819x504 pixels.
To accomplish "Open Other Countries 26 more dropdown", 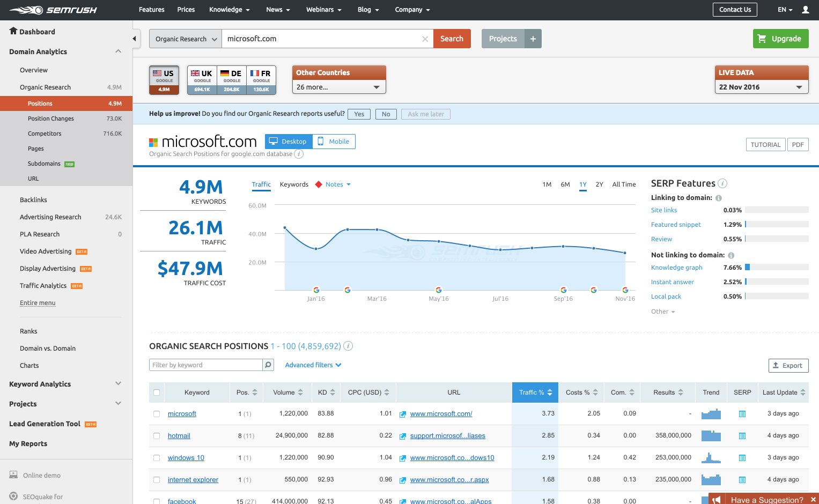I will [339, 87].
